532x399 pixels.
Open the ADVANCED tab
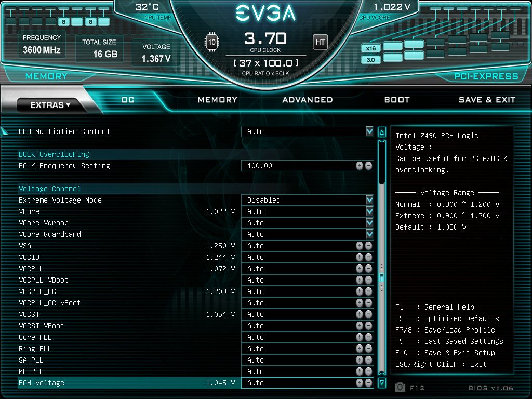(308, 100)
